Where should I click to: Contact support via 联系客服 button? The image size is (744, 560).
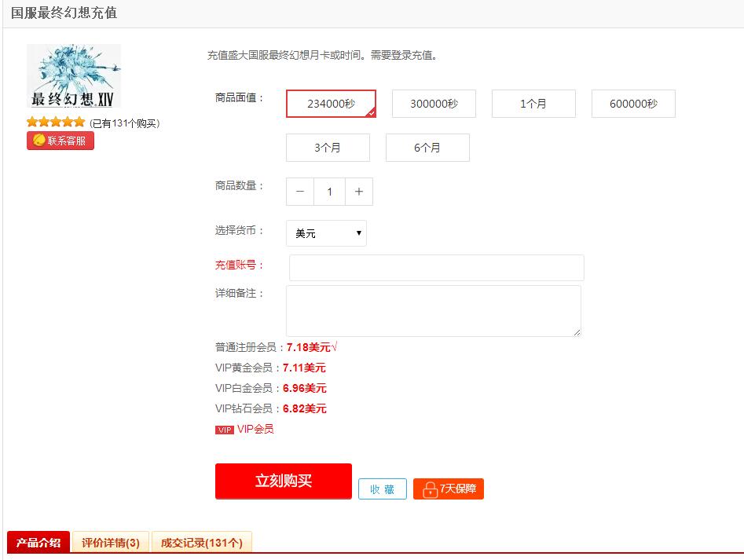tap(60, 141)
